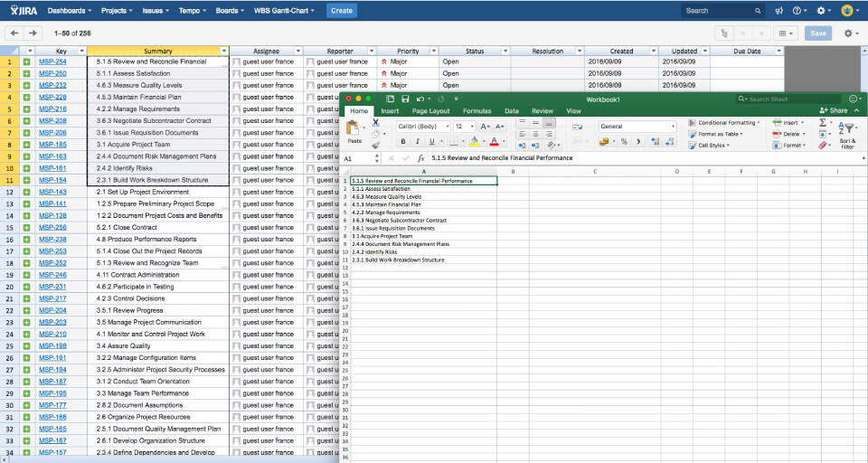Open the column view grid dropdown beside Save
The width and height of the screenshot is (868, 463).
(x=786, y=33)
